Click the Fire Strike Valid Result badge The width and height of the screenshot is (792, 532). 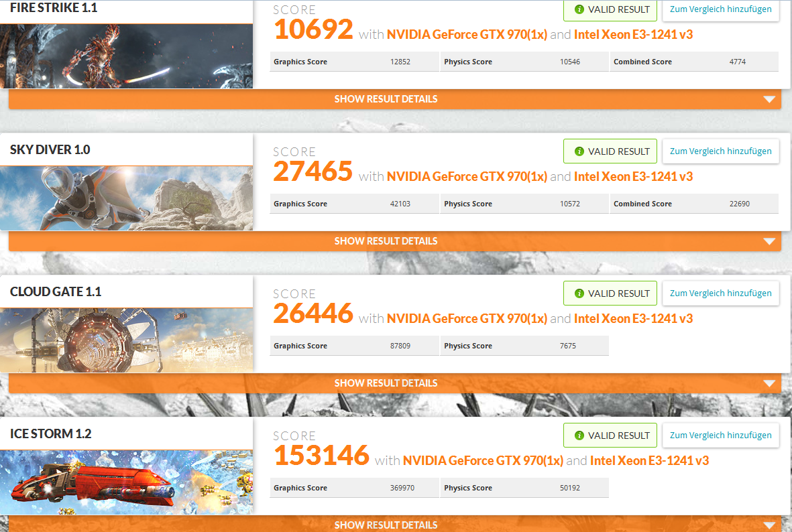(610, 9)
